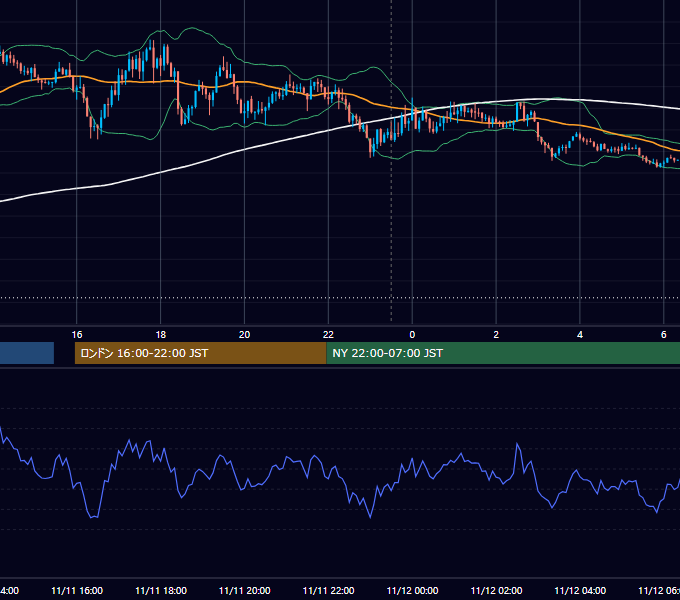
Task: Click the 11/11 16:00 date label on the bottom axis
Action: point(77,590)
